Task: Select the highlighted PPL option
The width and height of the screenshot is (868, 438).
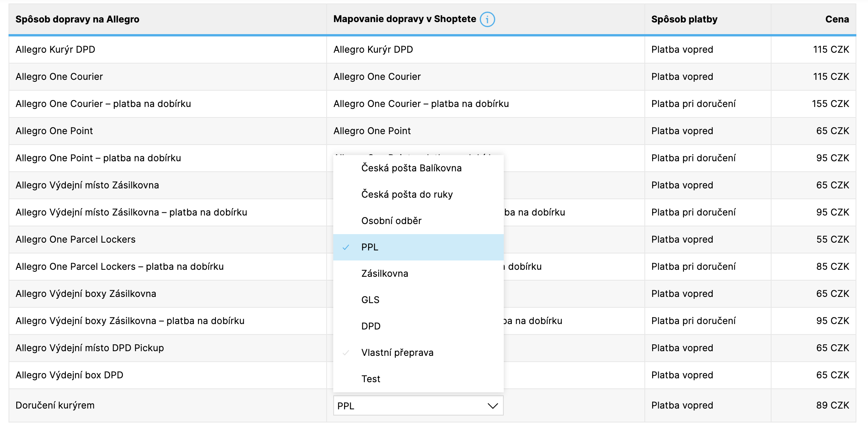Action: [x=370, y=247]
